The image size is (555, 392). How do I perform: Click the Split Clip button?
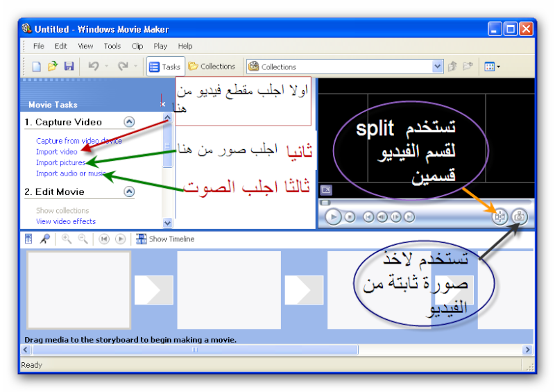pyautogui.click(x=499, y=216)
